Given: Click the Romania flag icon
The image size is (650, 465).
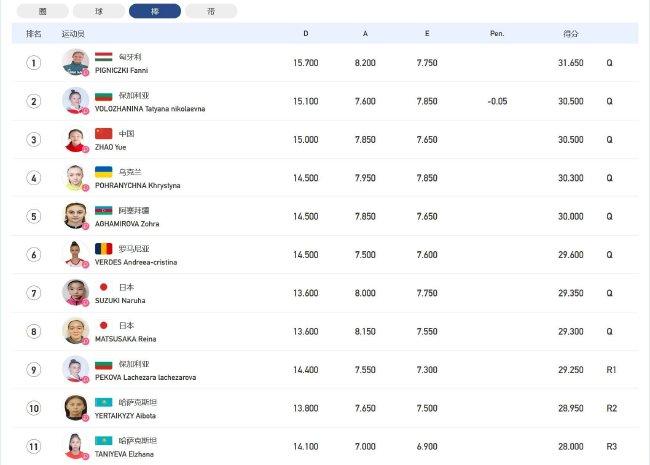Looking at the screenshot, I should point(103,248).
